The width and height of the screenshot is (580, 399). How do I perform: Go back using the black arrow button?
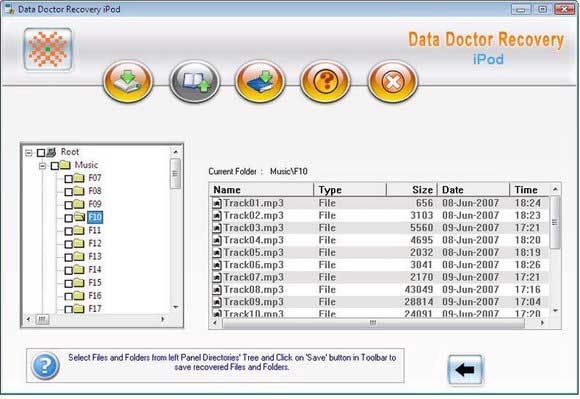point(465,370)
